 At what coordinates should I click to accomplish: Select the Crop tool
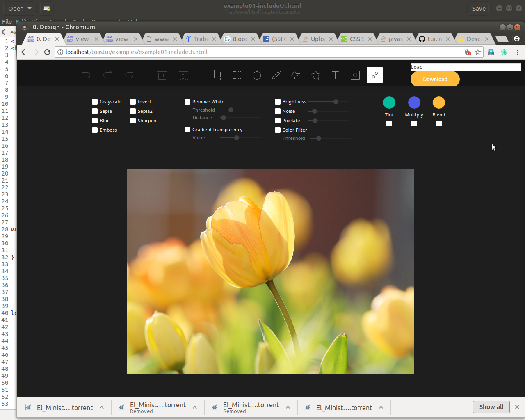(x=217, y=75)
